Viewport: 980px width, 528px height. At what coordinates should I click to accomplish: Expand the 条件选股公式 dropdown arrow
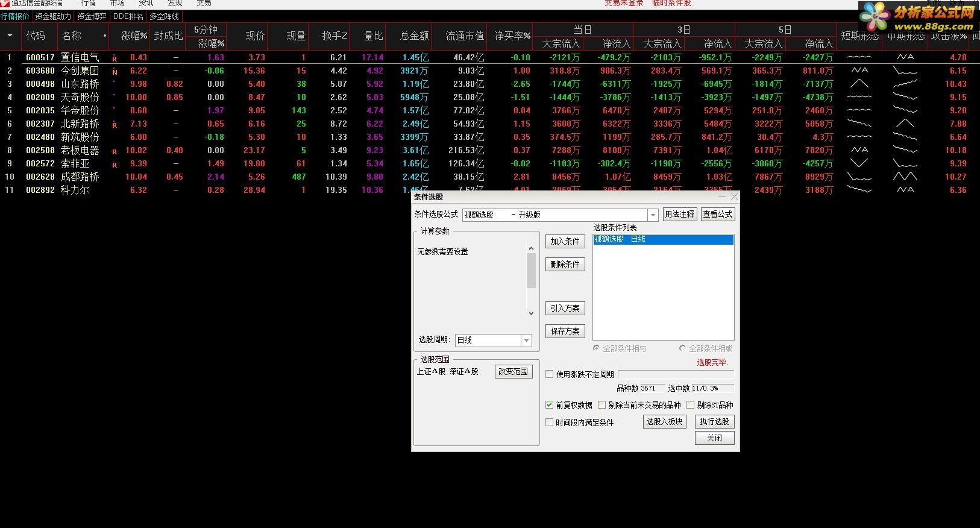tap(653, 215)
